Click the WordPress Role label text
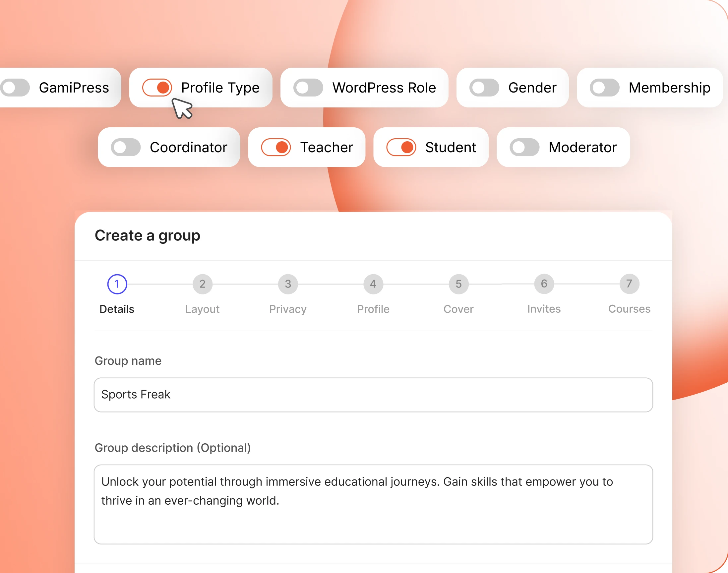 [x=384, y=88]
